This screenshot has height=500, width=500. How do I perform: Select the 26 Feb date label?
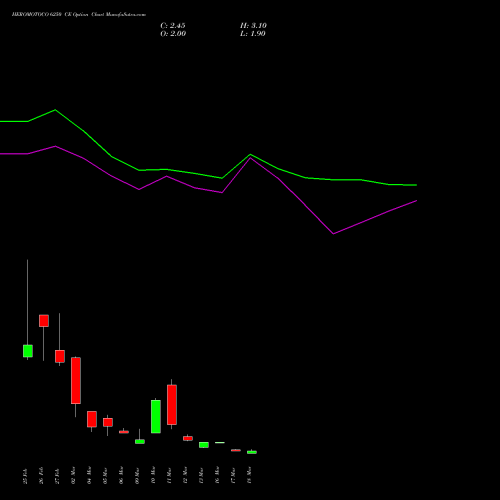pyautogui.click(x=42, y=476)
